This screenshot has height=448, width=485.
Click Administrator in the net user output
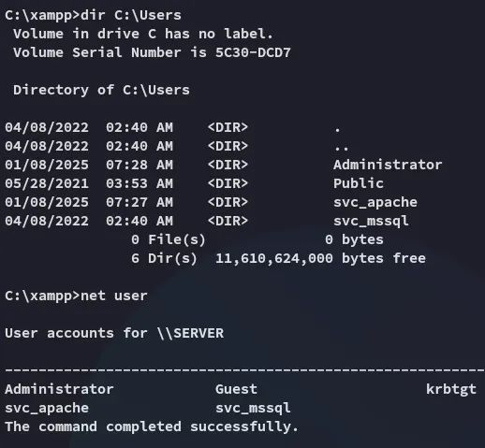[x=59, y=389]
